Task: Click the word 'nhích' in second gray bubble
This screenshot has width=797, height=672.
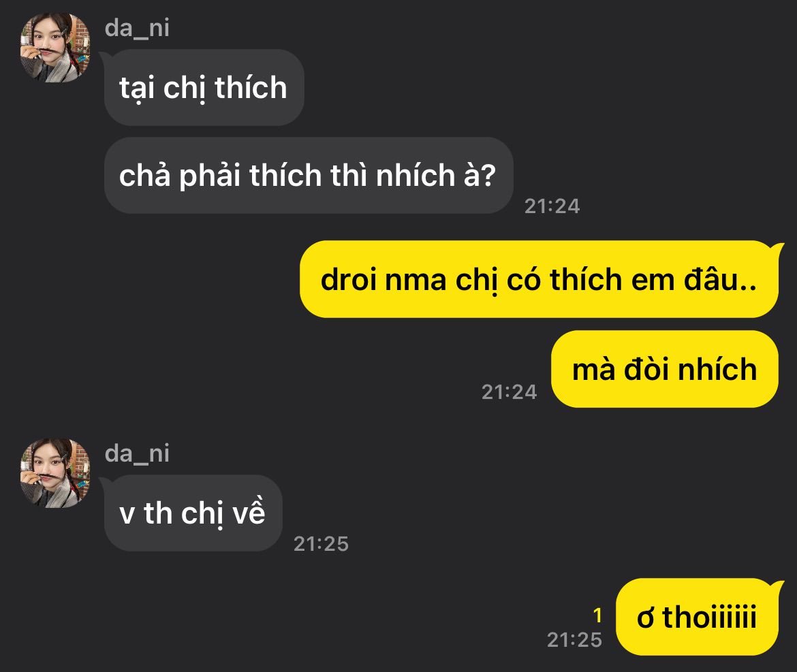Action: click(x=415, y=175)
